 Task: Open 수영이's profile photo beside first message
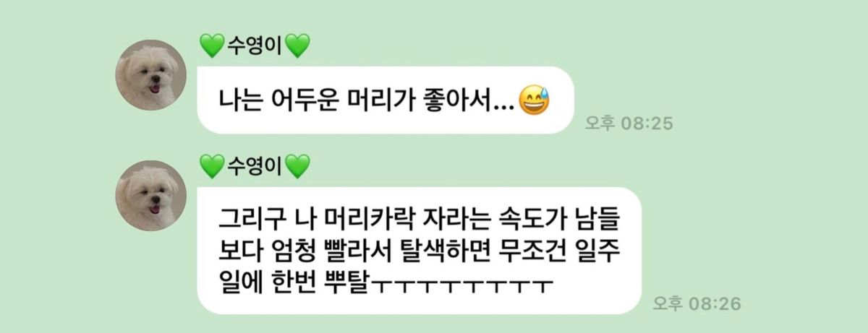152,75
